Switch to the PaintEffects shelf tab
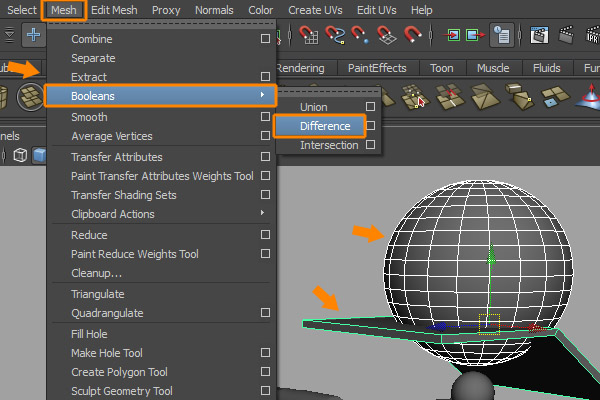This screenshot has width=600, height=400. click(x=376, y=68)
